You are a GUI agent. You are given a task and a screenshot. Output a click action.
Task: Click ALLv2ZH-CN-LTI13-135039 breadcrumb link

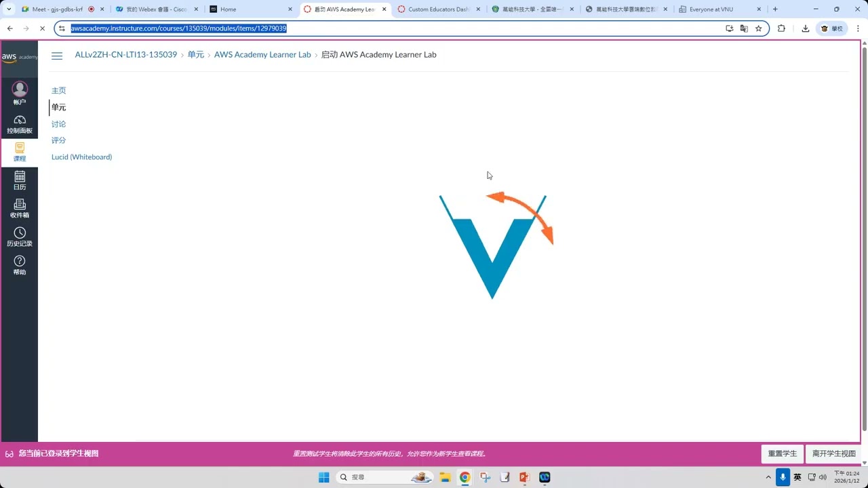point(126,55)
